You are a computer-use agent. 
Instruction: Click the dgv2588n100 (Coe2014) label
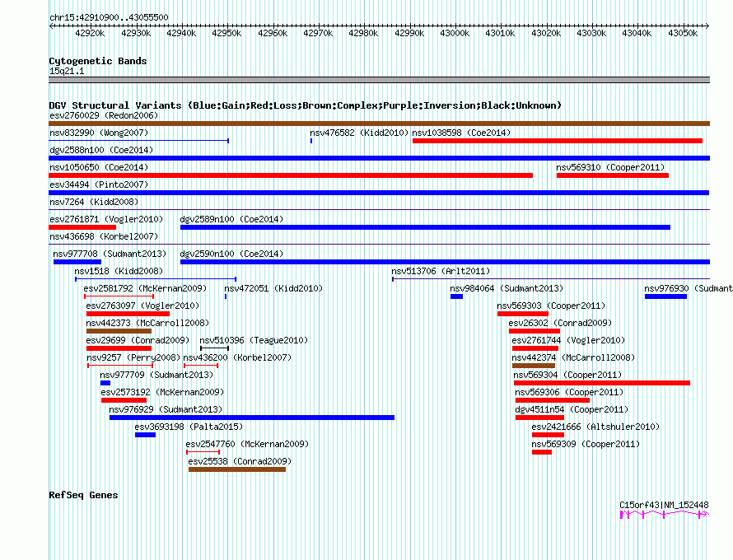(101, 150)
